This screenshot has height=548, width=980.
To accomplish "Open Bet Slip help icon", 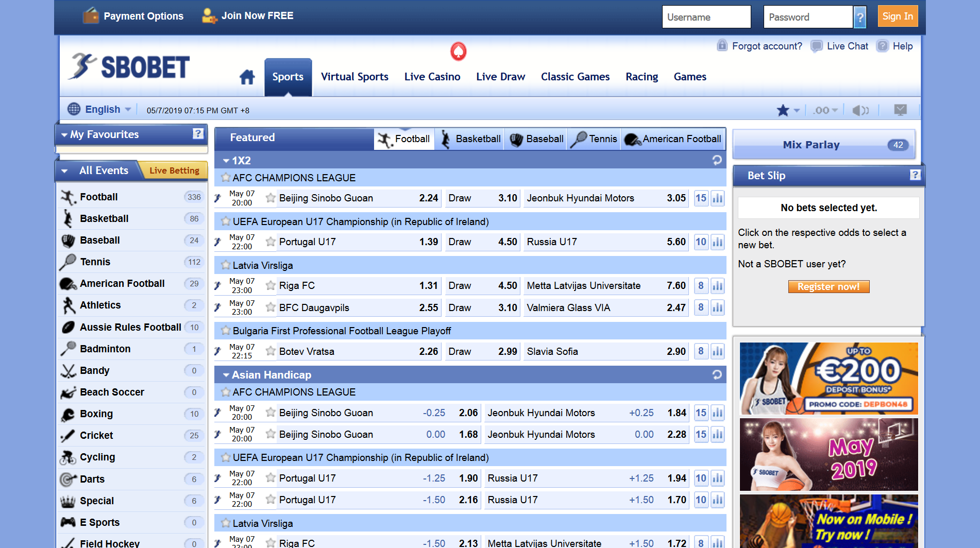I will [915, 175].
